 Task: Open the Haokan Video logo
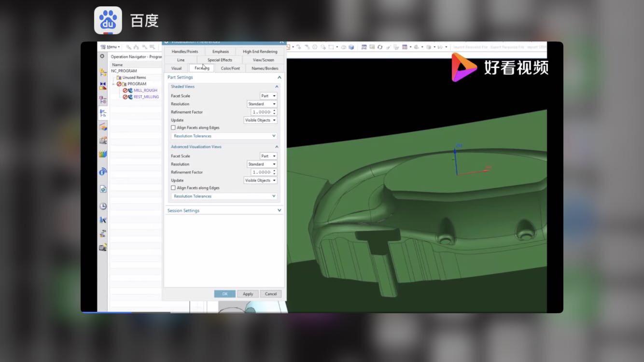(500, 67)
